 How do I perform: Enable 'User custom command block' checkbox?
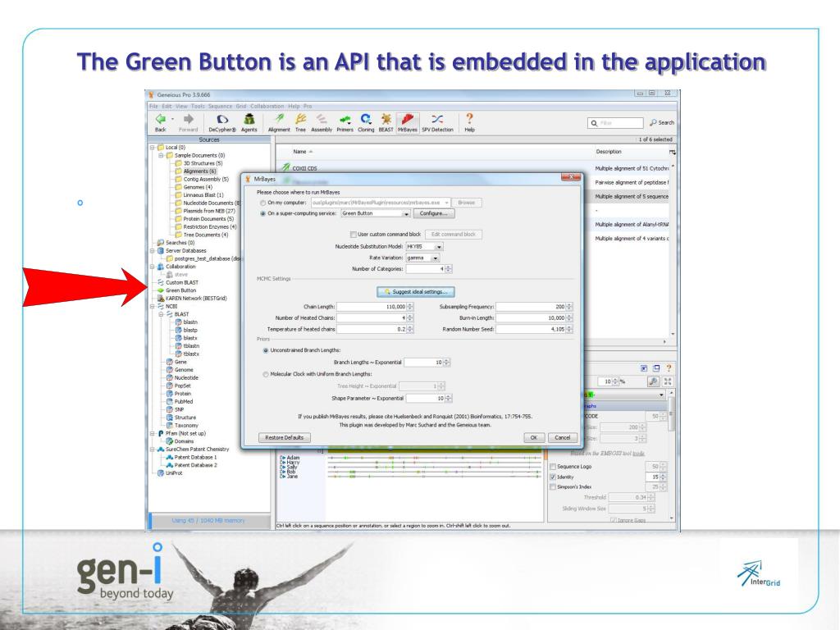pyautogui.click(x=353, y=235)
